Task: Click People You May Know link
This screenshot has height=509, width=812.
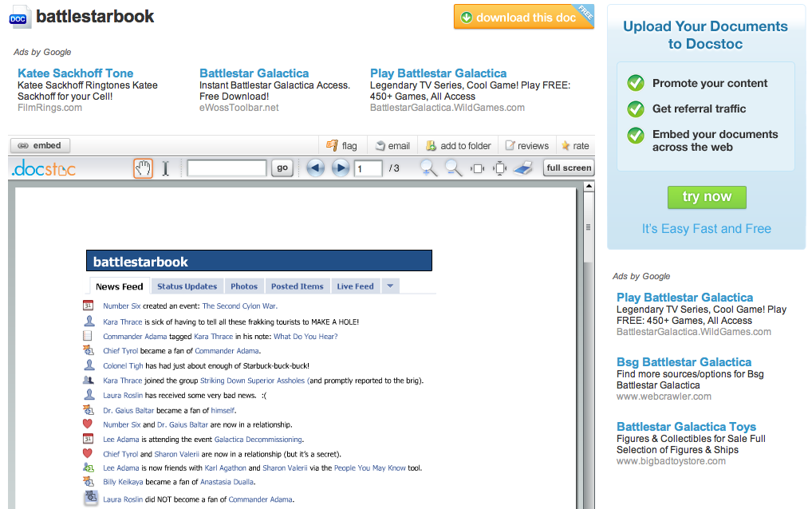Action: [370, 468]
